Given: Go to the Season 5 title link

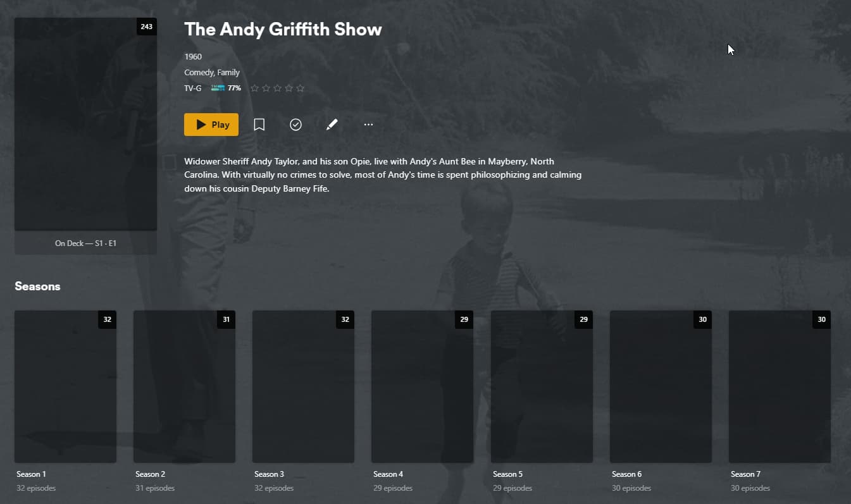Looking at the screenshot, I should 508,474.
